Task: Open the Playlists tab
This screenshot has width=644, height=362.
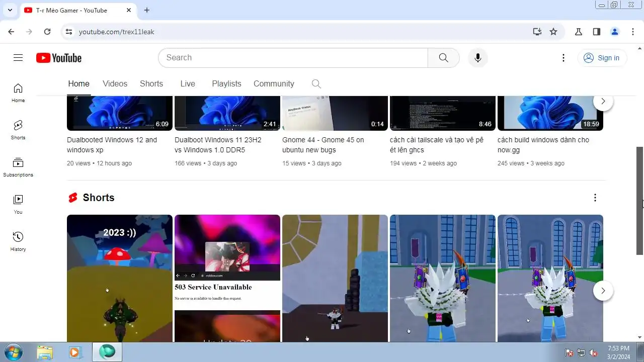Action: [x=226, y=84]
